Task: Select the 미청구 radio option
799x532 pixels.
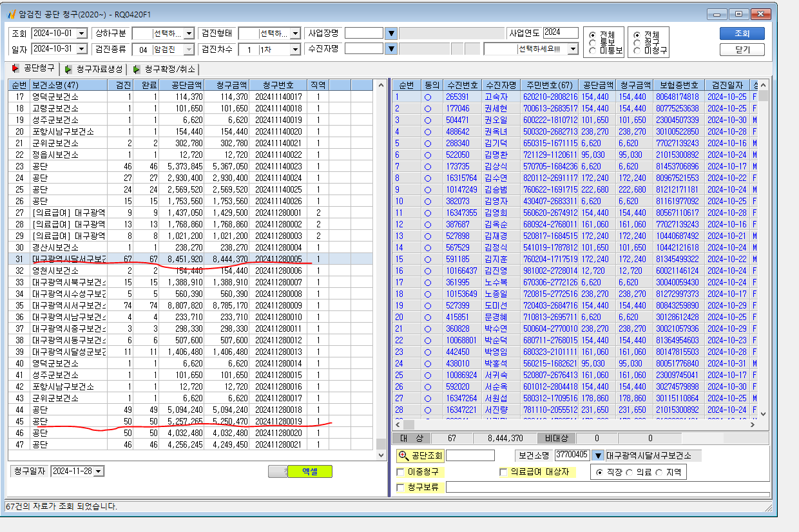Action: click(x=637, y=50)
